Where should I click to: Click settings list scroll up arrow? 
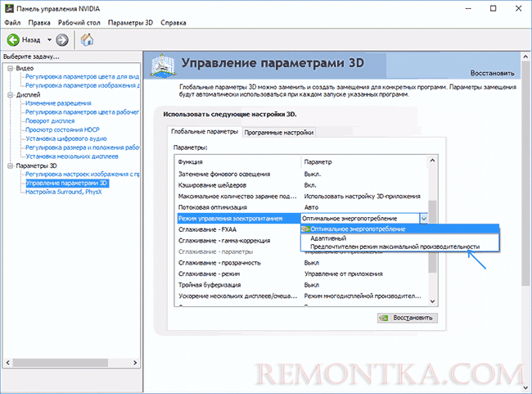(432, 161)
